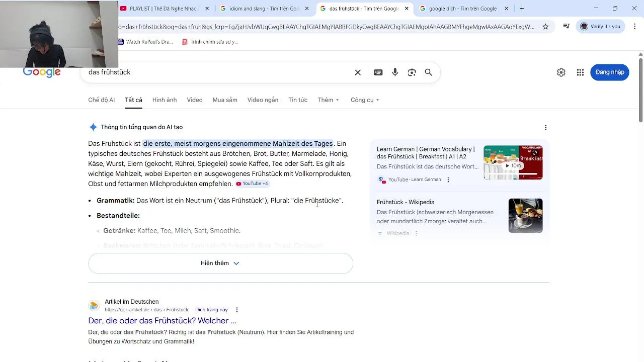Open the Der, die oder das Frühstück result

tap(162, 321)
